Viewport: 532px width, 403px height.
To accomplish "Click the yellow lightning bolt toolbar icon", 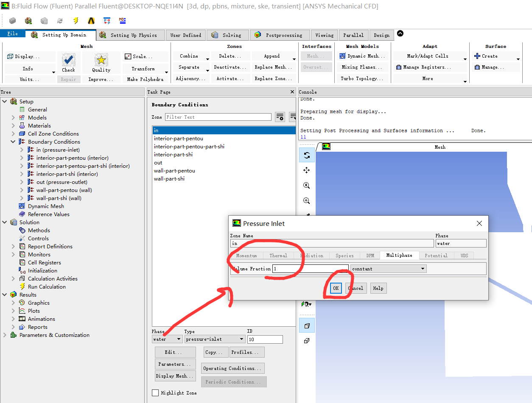I will pyautogui.click(x=76, y=20).
